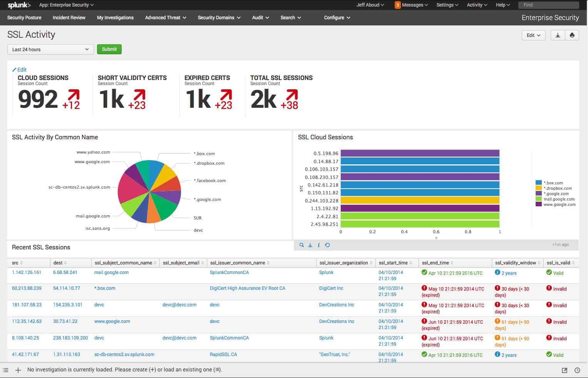Open the Security Domains menu
This screenshot has width=588, height=378.
click(x=219, y=18)
